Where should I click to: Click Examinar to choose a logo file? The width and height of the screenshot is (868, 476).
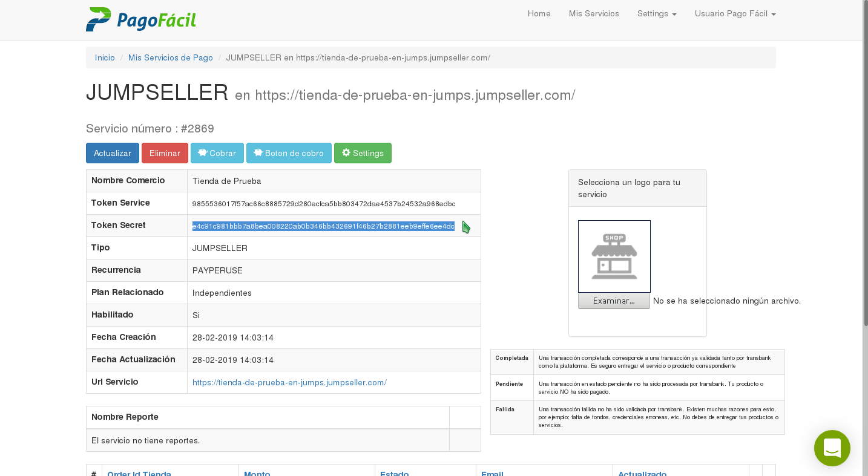[x=614, y=301]
